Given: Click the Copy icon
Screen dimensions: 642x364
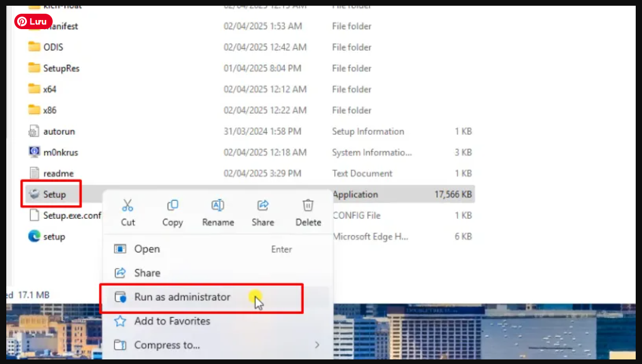Looking at the screenshot, I should 172,205.
